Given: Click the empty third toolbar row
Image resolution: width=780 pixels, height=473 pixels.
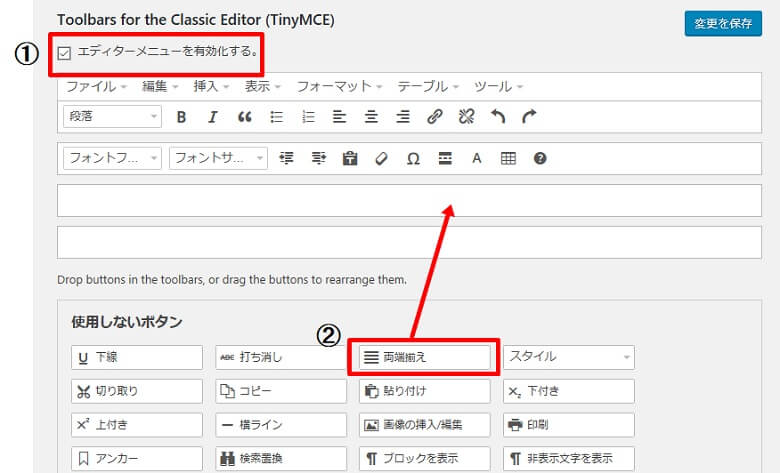Looking at the screenshot, I should [409, 200].
